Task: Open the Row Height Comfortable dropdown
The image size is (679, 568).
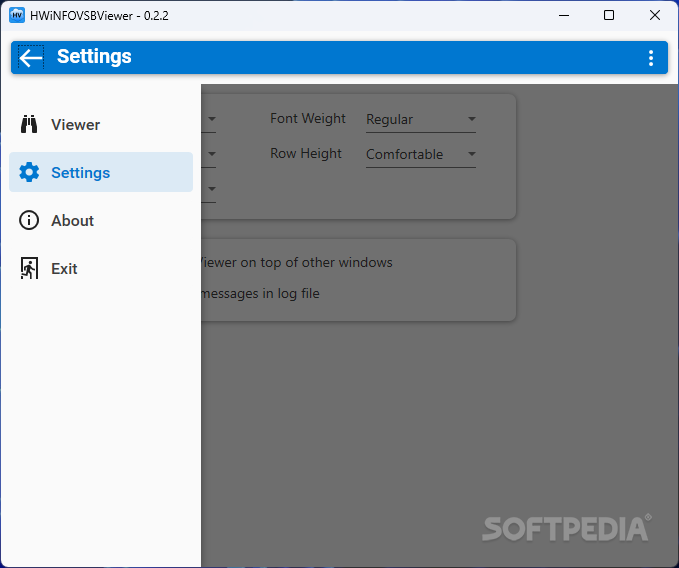Action: (420, 155)
